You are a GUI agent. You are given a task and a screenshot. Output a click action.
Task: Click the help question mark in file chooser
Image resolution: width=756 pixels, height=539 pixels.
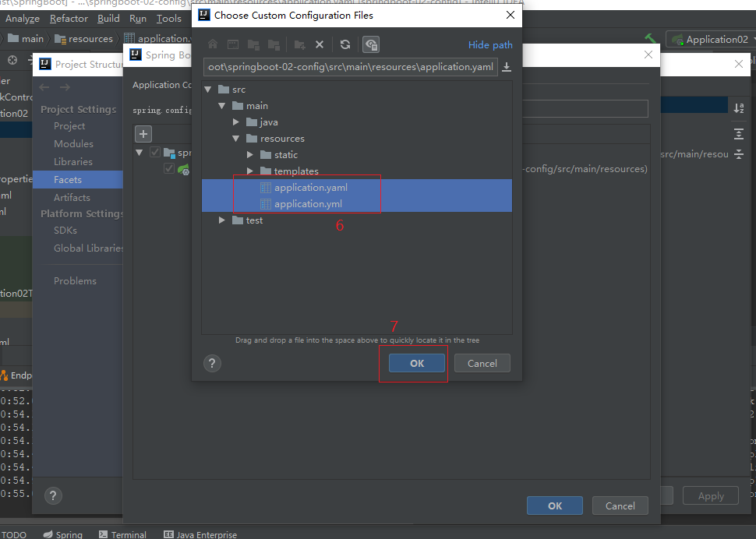pos(212,363)
